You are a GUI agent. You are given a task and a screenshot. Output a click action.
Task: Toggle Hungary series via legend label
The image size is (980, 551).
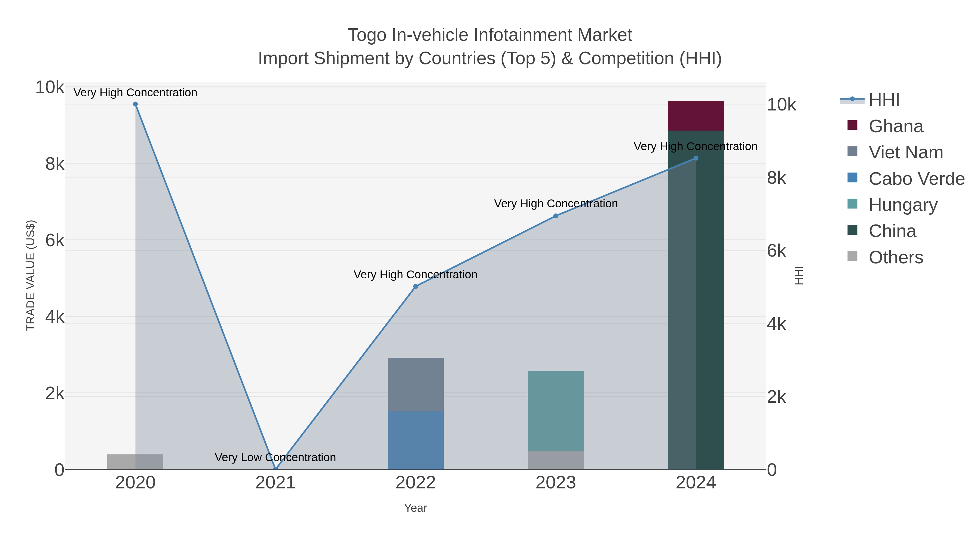(x=903, y=205)
